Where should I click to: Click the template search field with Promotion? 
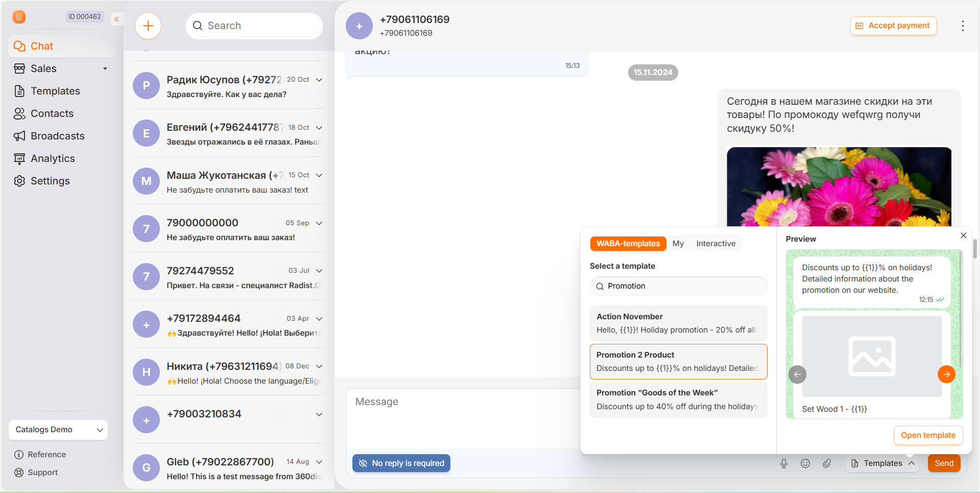(678, 286)
